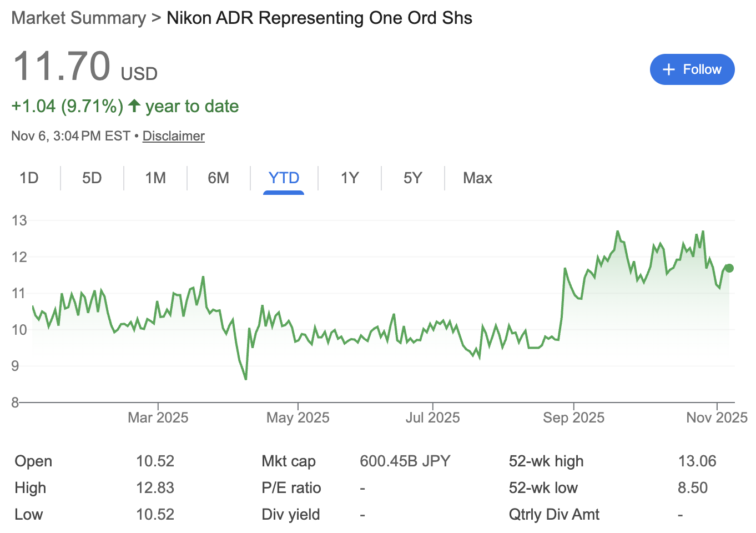The width and height of the screenshot is (756, 533).
Task: Click the Market Summary breadcrumb
Action: click(78, 18)
